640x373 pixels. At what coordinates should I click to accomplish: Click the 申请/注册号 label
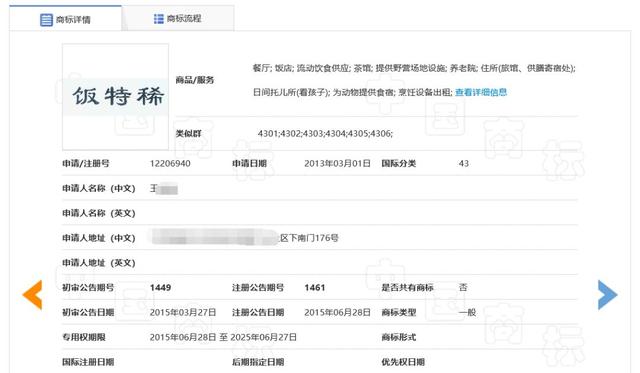pos(86,164)
